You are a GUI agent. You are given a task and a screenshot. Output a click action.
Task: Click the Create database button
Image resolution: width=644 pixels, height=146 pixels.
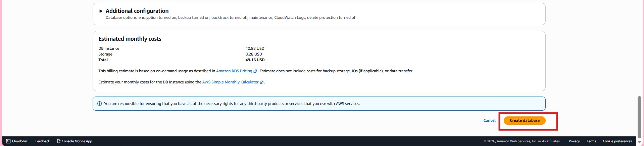[x=524, y=120]
